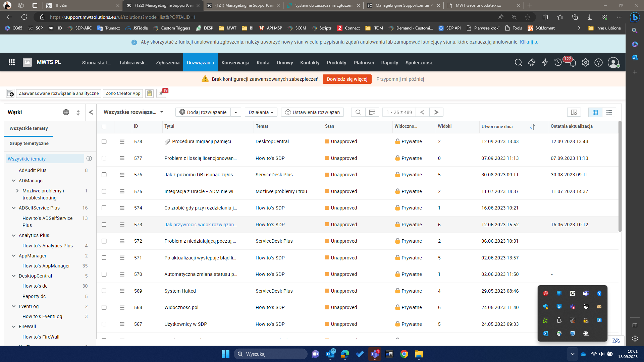644x362 pixels.
Task: Open the apps grid launcher icon
Action: (12, 62)
